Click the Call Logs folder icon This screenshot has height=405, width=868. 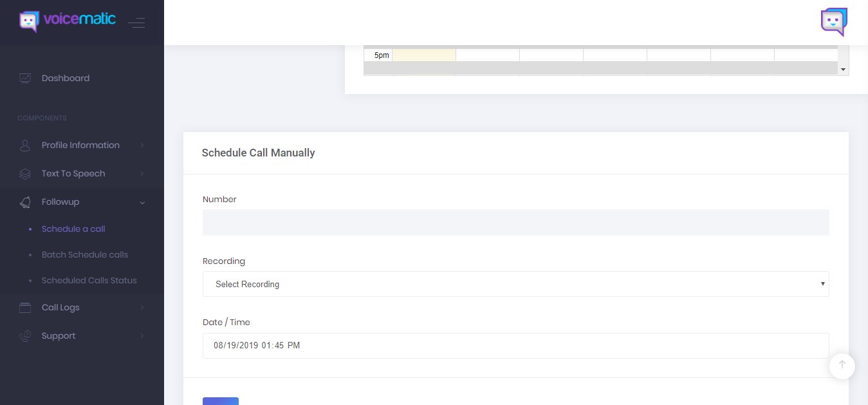tap(25, 308)
